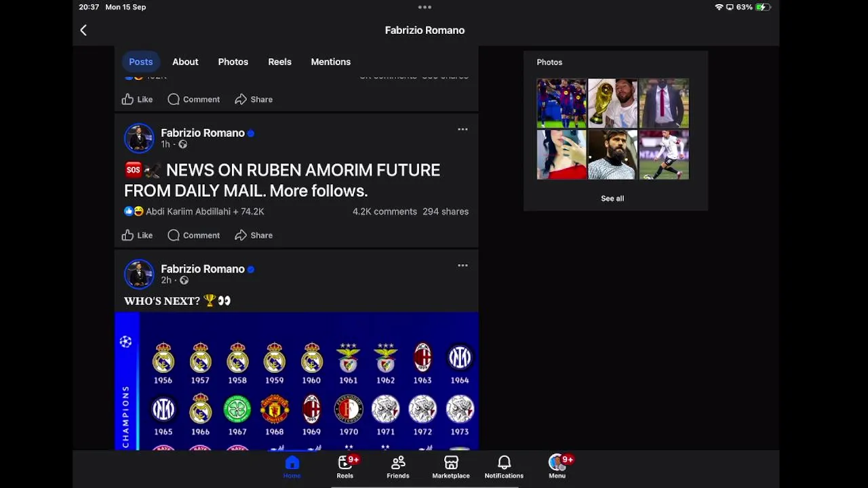Open World Cup trophy photo thumbnail
The image size is (868, 488).
(x=612, y=104)
